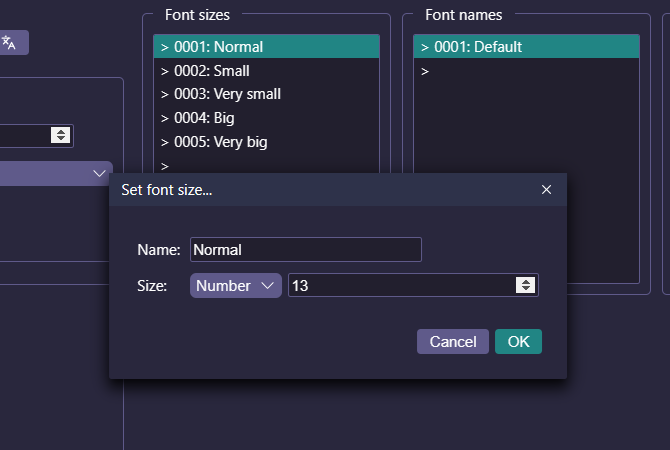Image resolution: width=670 pixels, height=450 pixels.
Task: Select font name 0001: Default
Action: click(526, 47)
